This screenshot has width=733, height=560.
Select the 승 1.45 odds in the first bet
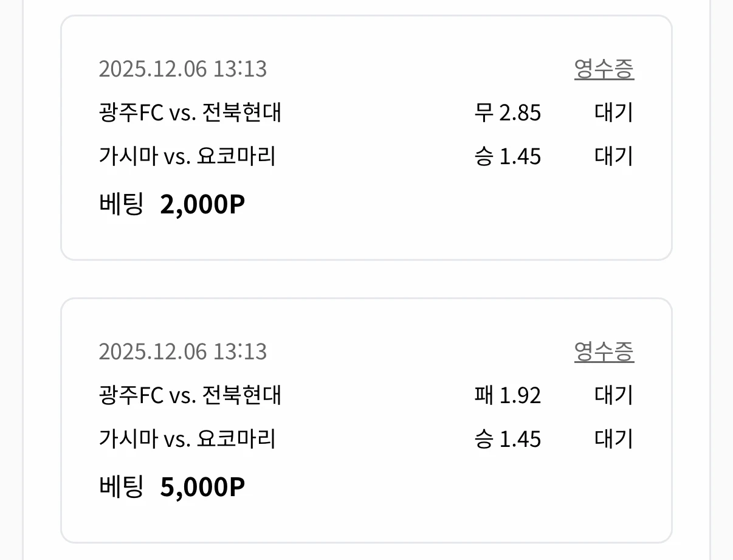point(508,156)
